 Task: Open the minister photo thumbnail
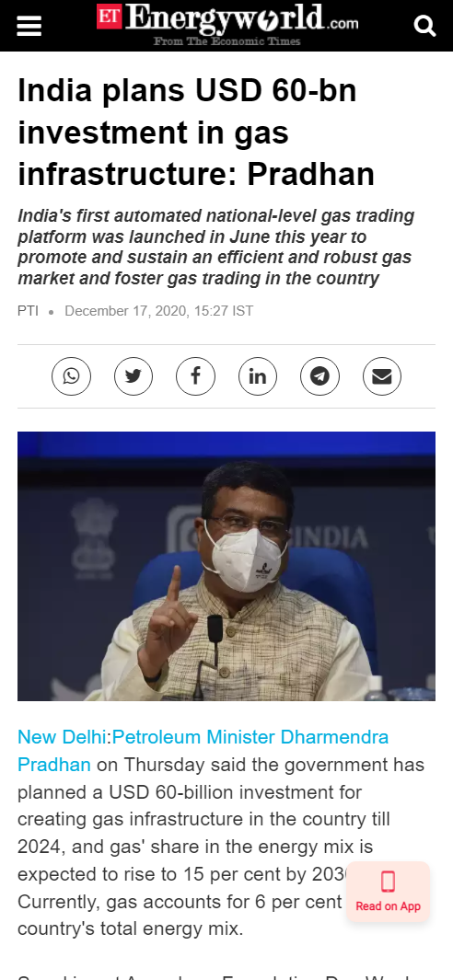226,566
